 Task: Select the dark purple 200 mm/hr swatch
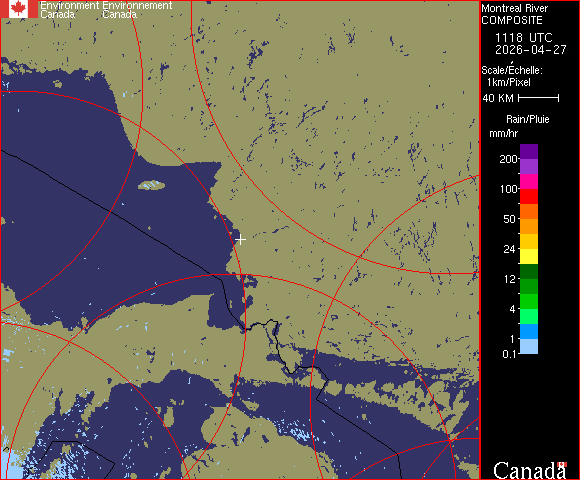[x=529, y=152]
